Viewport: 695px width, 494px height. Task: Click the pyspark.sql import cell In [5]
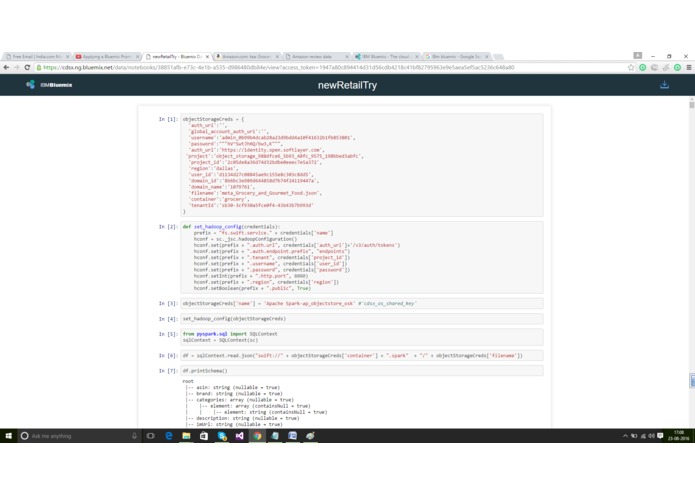pyautogui.click(x=362, y=337)
